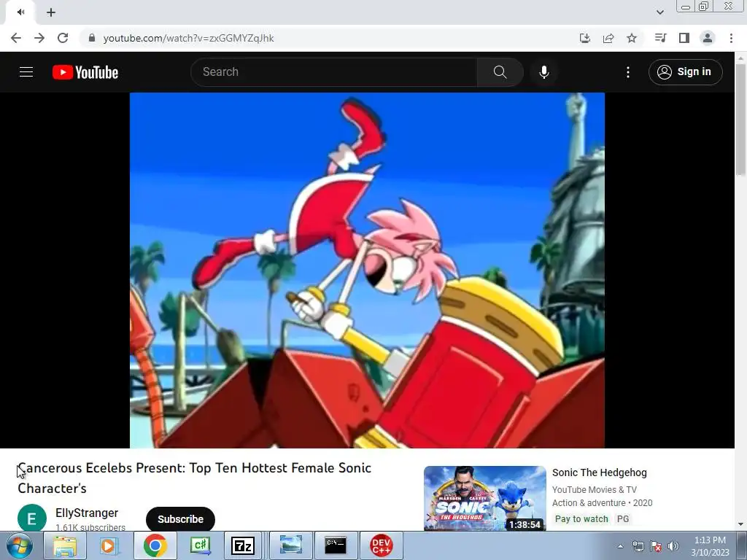Show hidden system tray icons
Screen dimensions: 747x560
tap(620, 546)
